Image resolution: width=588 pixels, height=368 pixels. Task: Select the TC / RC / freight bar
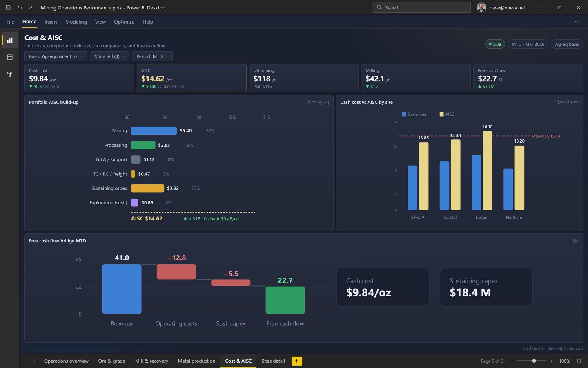point(133,174)
